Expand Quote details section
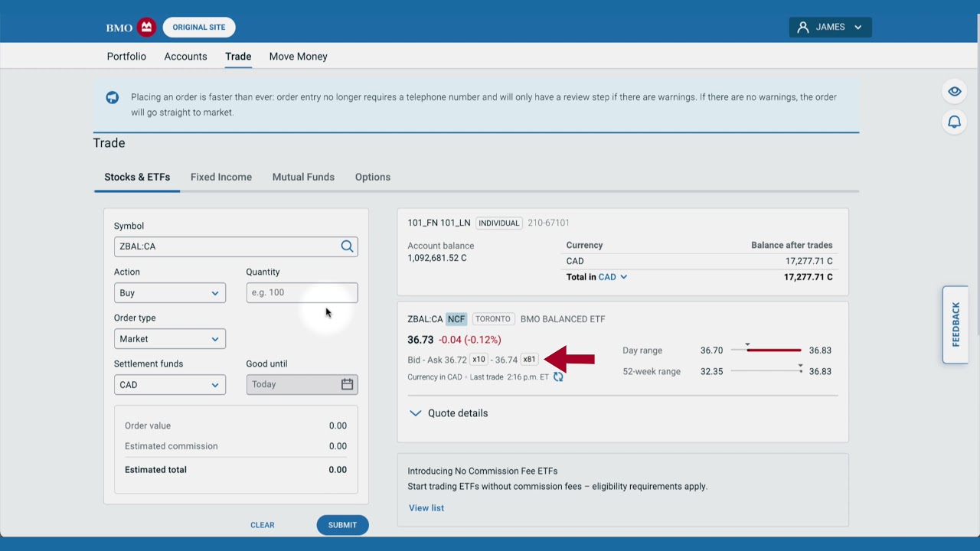 point(449,413)
